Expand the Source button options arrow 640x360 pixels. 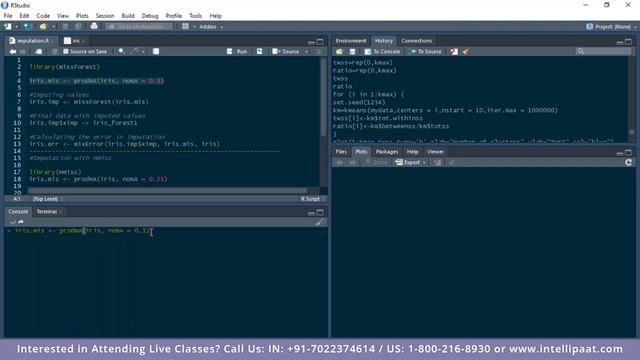click(307, 51)
